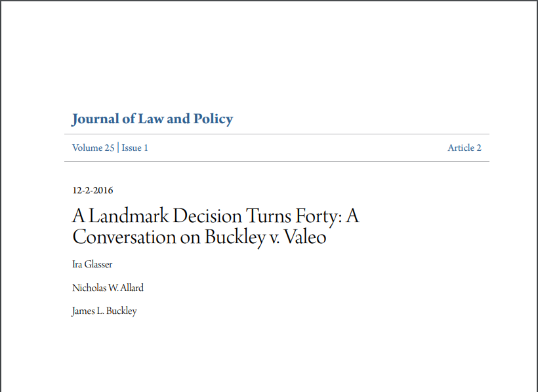
Task: Click the Volume 25 link
Action: coord(93,147)
